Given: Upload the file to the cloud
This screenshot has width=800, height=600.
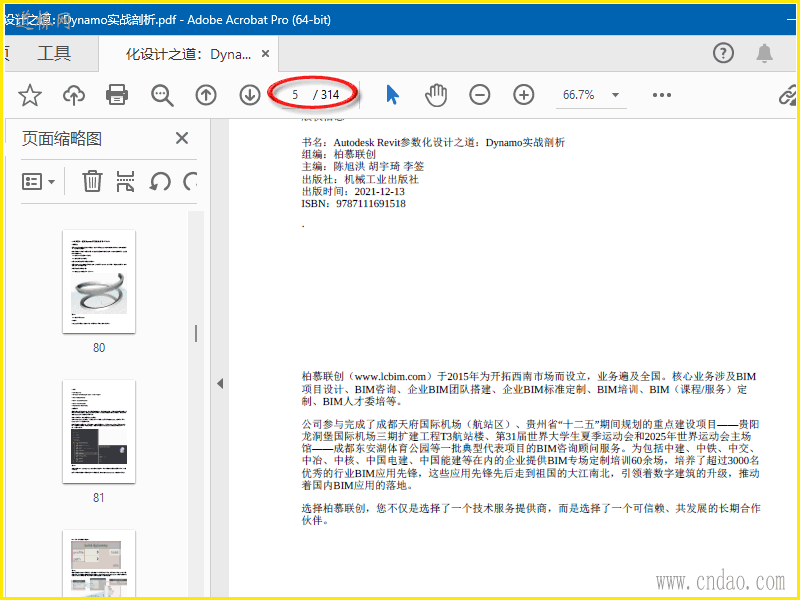Looking at the screenshot, I should [x=74, y=95].
